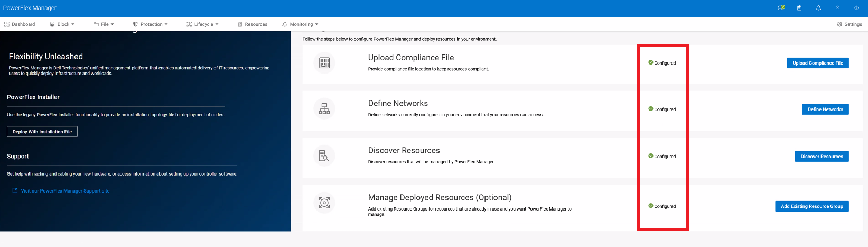Click Manage Deployed Resources (Optional) heading
The height and width of the screenshot is (247, 868).
tap(440, 198)
